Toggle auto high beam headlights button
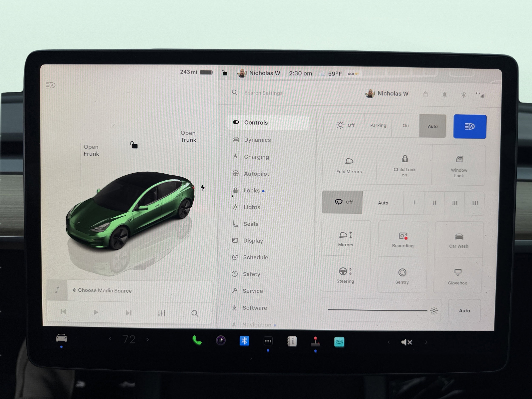Viewport: 532px width, 399px height. tap(469, 126)
